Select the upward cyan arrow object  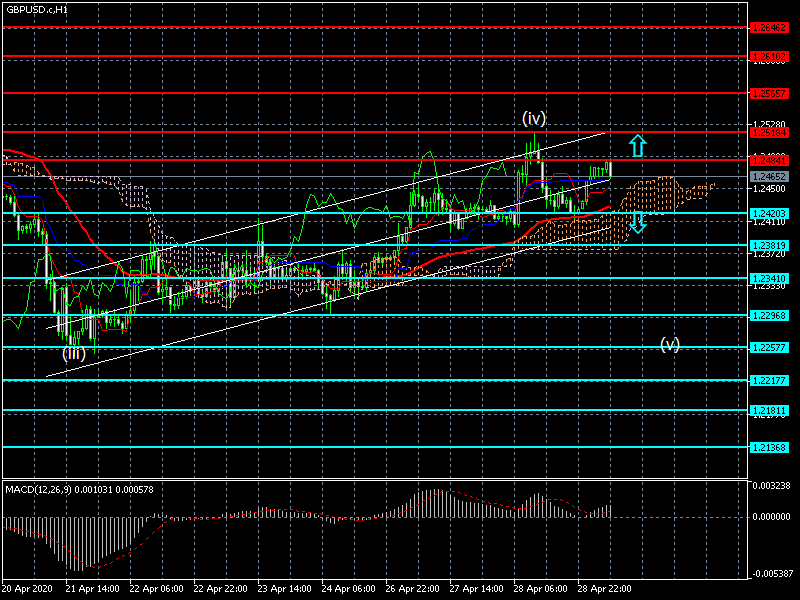(638, 145)
